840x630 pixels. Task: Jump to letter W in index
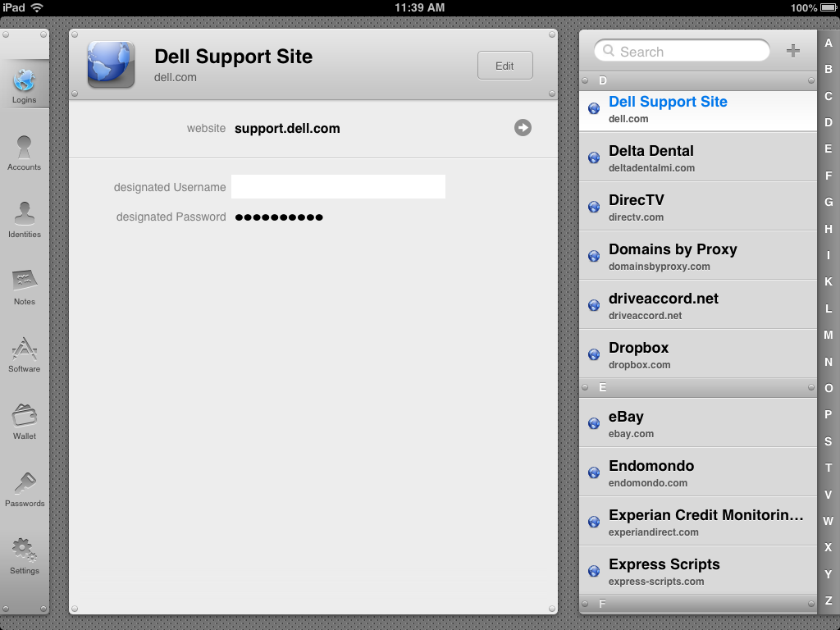[829, 521]
